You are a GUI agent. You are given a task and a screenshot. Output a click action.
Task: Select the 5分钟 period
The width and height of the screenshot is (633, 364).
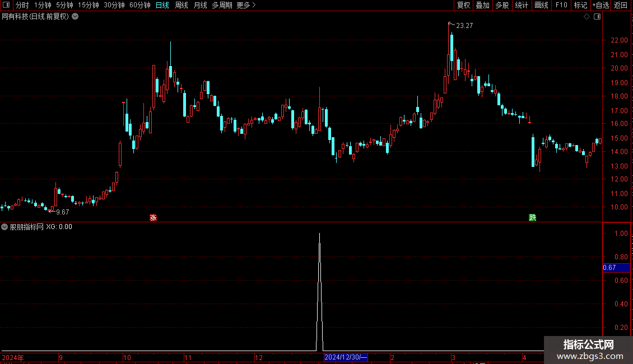pyautogui.click(x=64, y=5)
